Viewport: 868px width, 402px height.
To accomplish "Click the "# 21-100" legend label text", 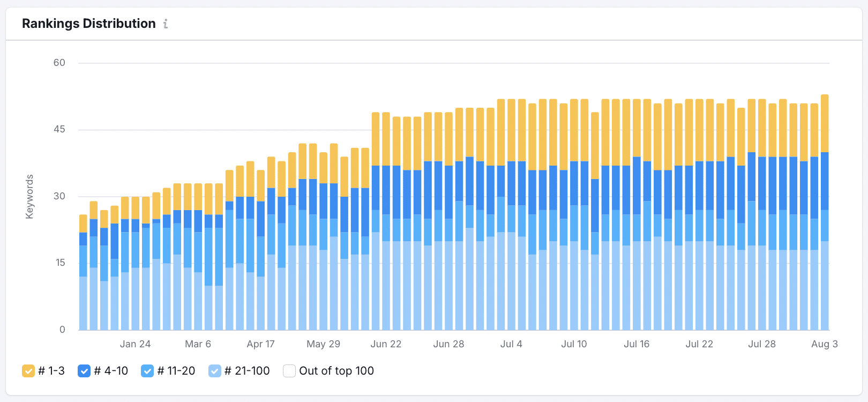I will 247,371.
